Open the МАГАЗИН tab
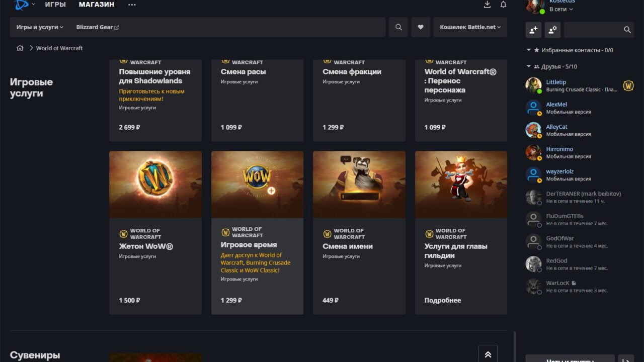 (x=97, y=5)
